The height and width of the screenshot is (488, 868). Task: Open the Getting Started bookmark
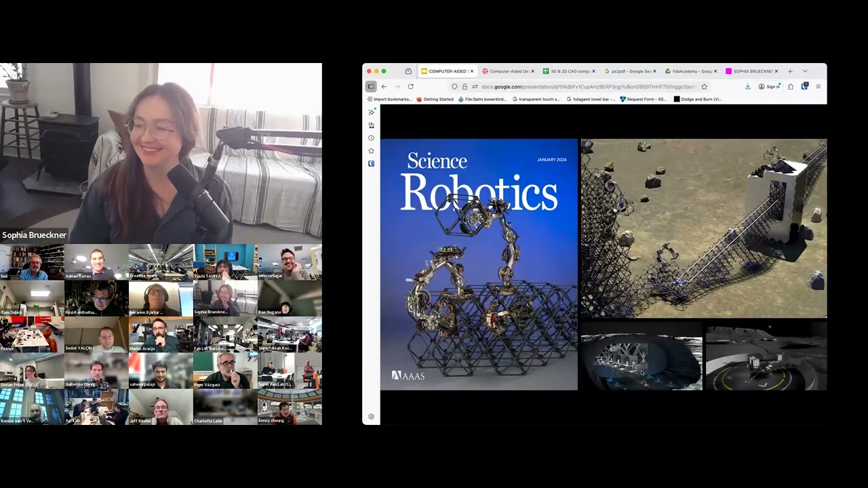pyautogui.click(x=435, y=99)
